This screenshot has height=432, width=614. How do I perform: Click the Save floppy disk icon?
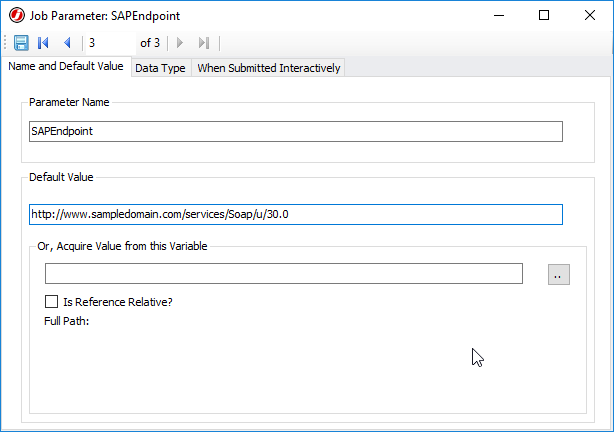(21, 43)
